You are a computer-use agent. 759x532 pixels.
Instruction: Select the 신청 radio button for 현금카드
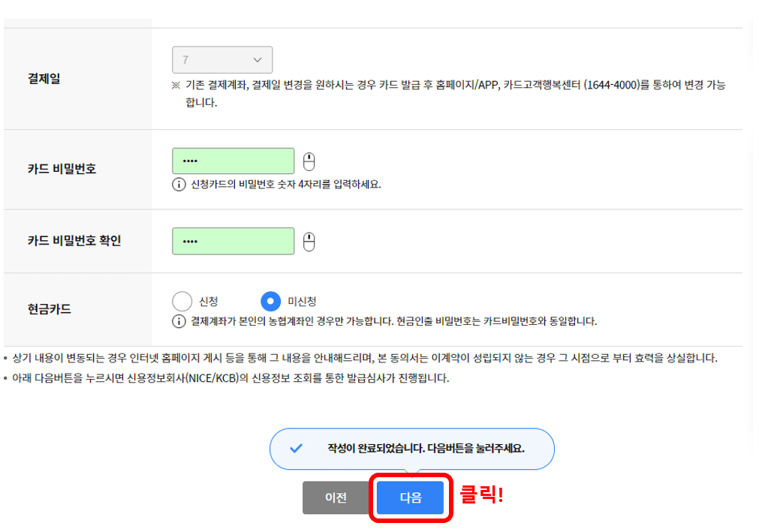click(x=181, y=300)
